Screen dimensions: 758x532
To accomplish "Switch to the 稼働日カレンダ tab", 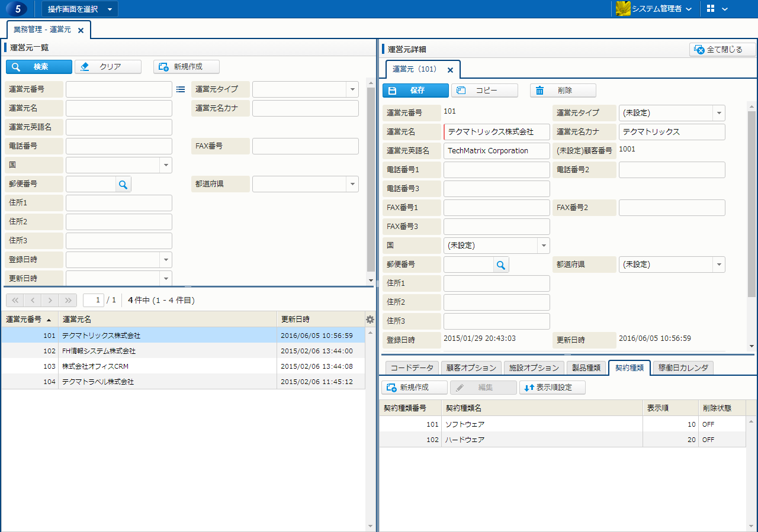I will tap(683, 367).
